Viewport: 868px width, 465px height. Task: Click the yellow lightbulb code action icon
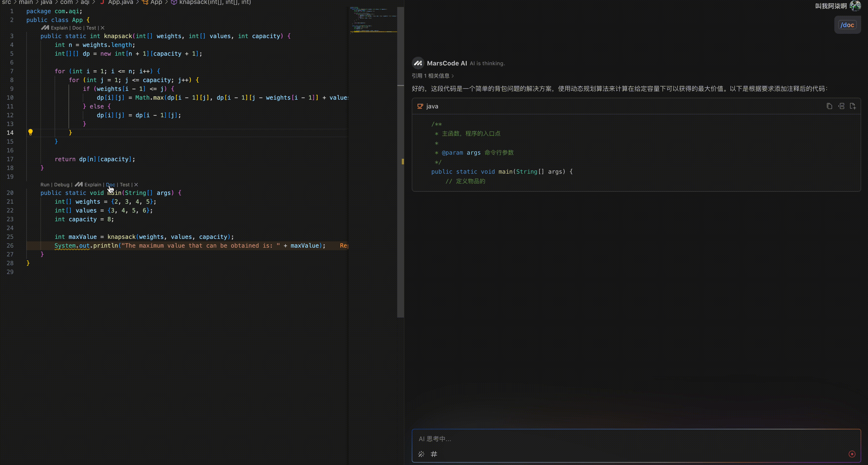coord(30,132)
